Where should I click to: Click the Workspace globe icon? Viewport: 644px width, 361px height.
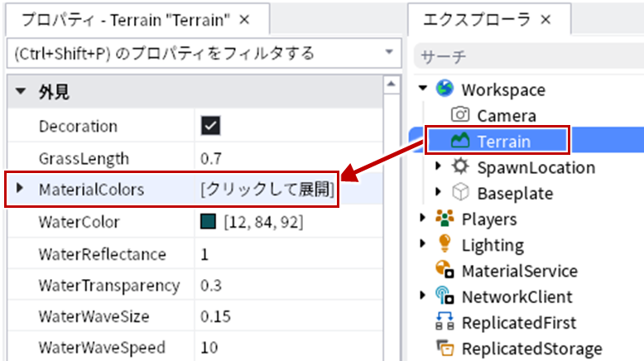[445, 89]
